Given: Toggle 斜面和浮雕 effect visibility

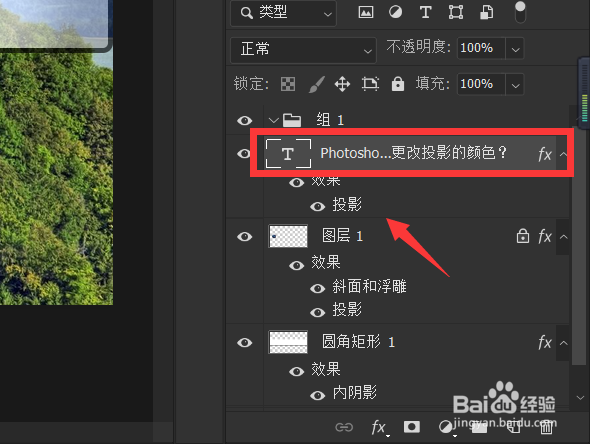Looking at the screenshot, I should [x=318, y=289].
